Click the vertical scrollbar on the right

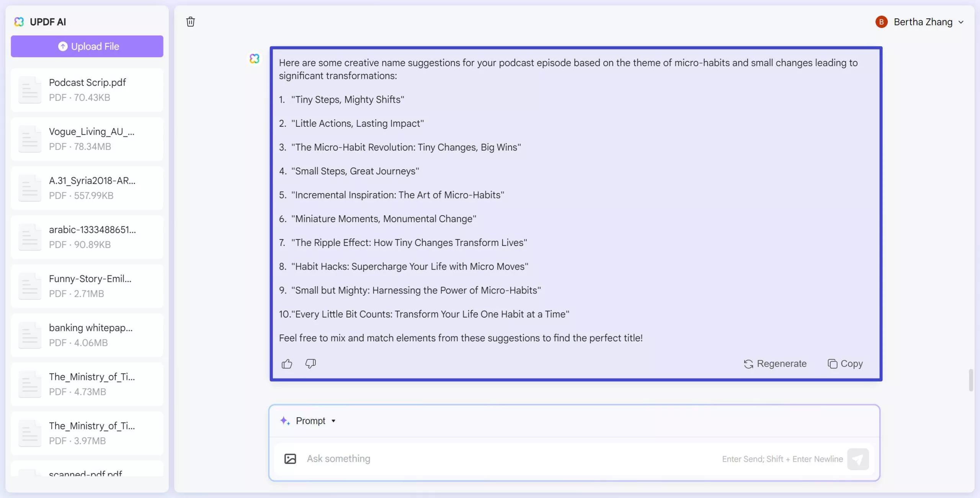tap(971, 380)
